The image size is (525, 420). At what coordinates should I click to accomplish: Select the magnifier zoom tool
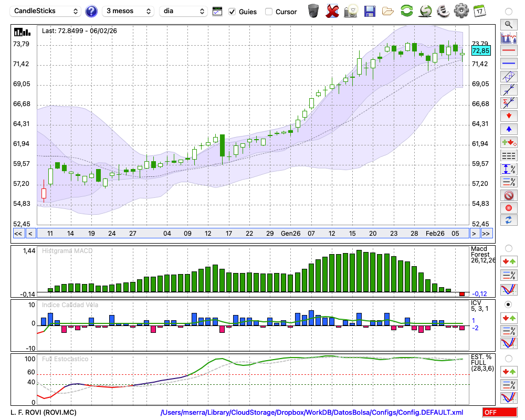508,24
